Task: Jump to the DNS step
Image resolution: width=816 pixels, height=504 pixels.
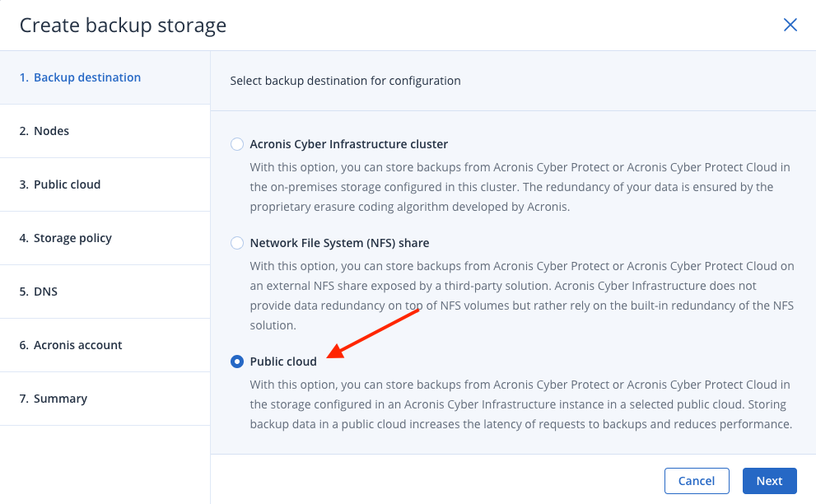Action: 105,292
